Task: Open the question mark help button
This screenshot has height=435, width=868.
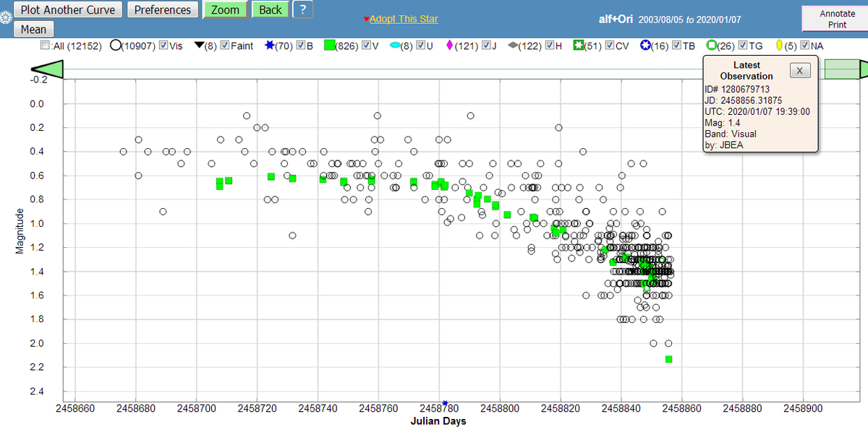Action: [x=302, y=10]
